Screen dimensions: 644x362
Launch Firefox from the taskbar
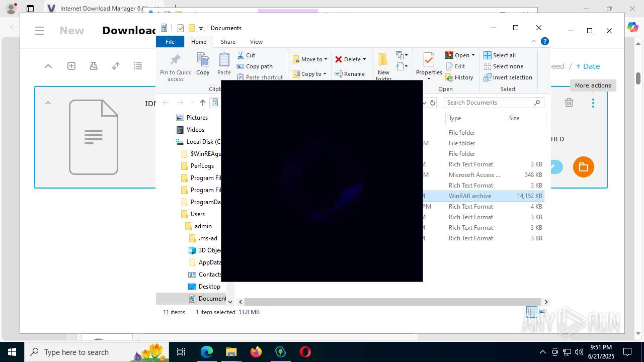pyautogui.click(x=256, y=352)
